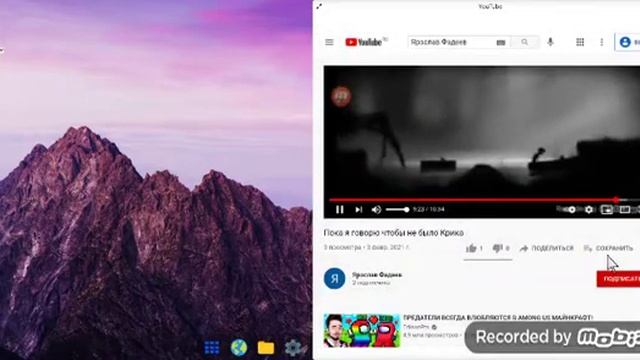Click the СОХРАНИТЬ save button

click(x=609, y=248)
